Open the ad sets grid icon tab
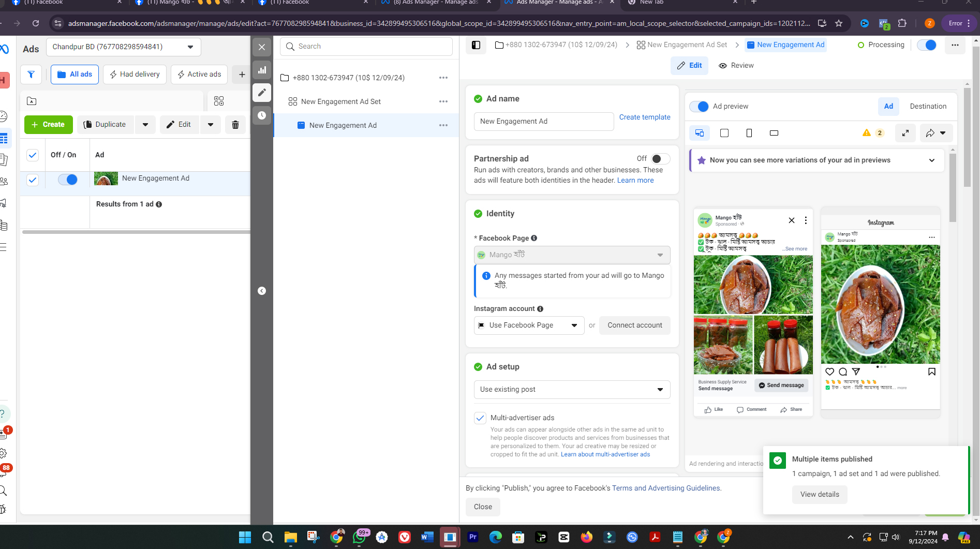The height and width of the screenshot is (549, 980). click(219, 101)
